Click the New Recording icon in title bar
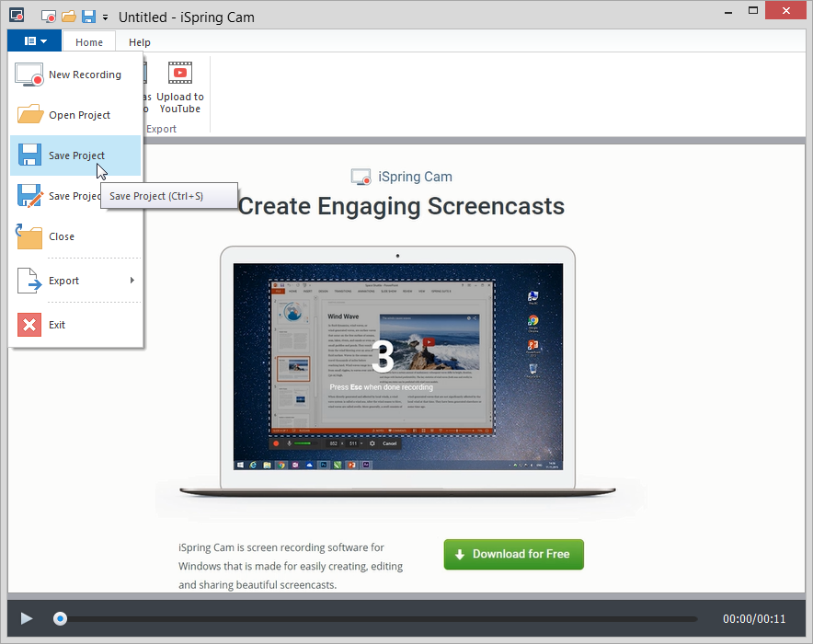The width and height of the screenshot is (813, 644). point(48,17)
